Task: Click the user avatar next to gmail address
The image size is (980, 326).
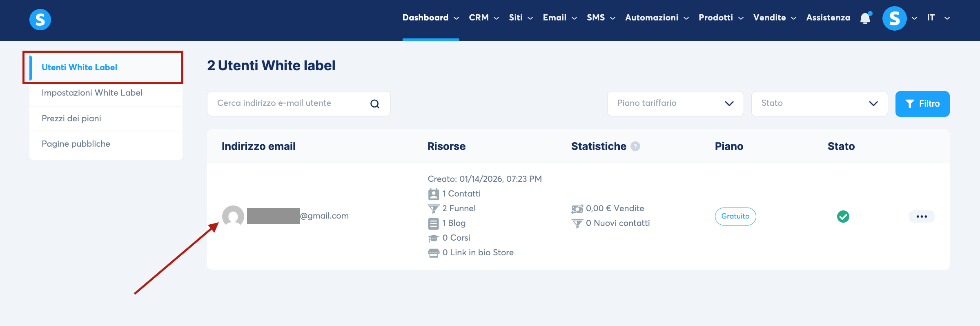Action: point(233,216)
